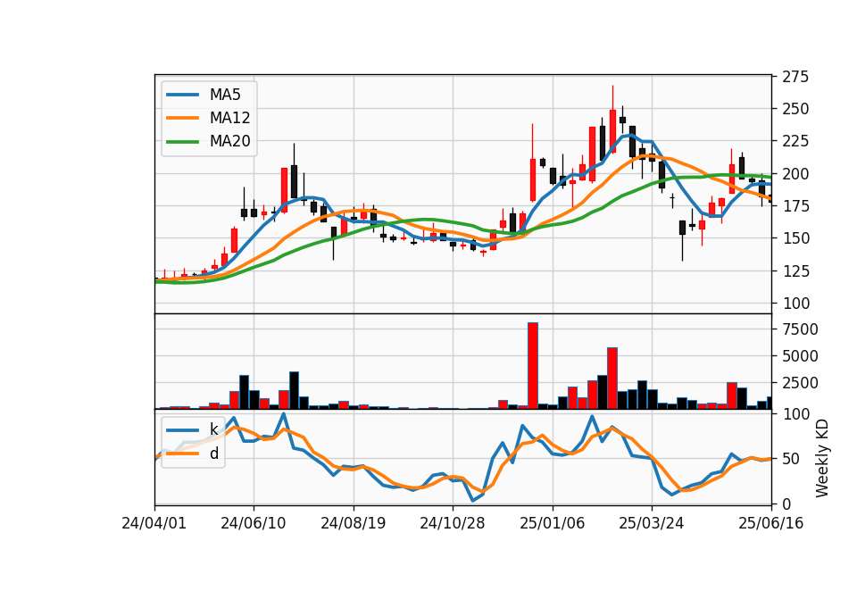This screenshot has height=616, width=857.
Task: Click the second-tallest red volume bar near 5000
Action: point(612,379)
